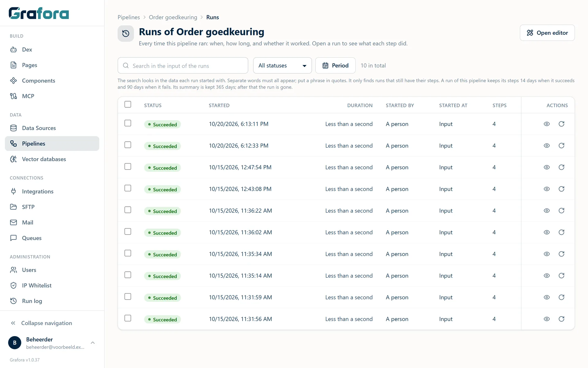
Task: Rerun the run started at 11:35:34 AM
Action: click(561, 254)
